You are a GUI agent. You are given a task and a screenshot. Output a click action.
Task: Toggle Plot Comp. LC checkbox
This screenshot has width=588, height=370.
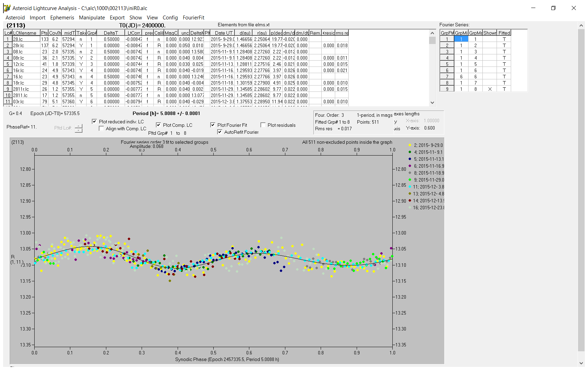coord(158,125)
